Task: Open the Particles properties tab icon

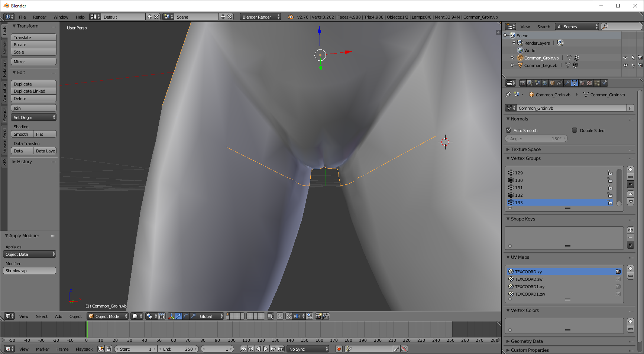Action: coord(597,83)
